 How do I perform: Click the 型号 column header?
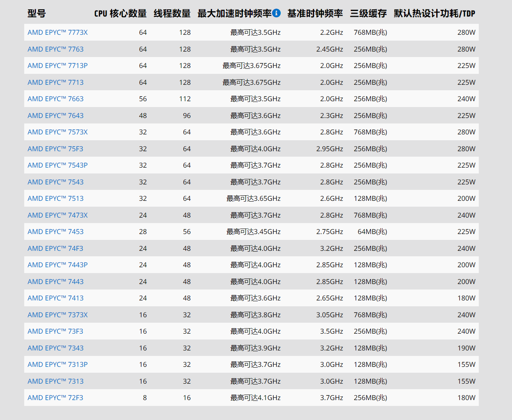pyautogui.click(x=37, y=13)
